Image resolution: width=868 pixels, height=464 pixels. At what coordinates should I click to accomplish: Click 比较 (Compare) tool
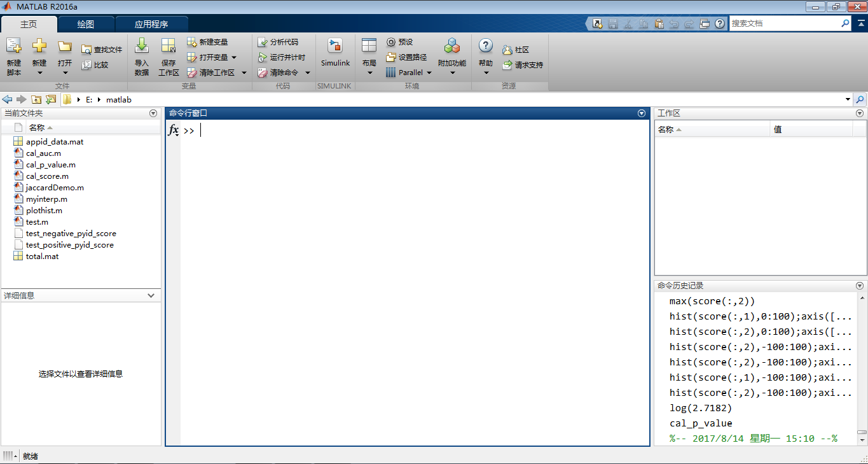click(95, 65)
